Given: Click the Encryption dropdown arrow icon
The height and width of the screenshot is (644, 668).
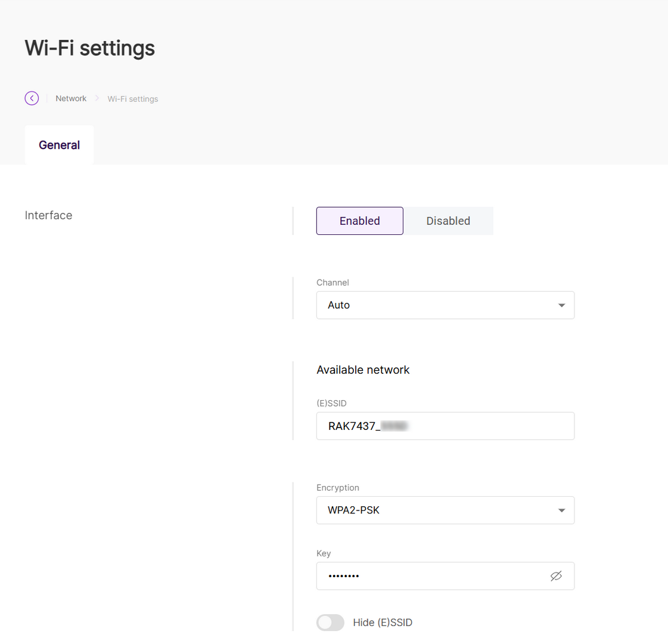Looking at the screenshot, I should [561, 510].
